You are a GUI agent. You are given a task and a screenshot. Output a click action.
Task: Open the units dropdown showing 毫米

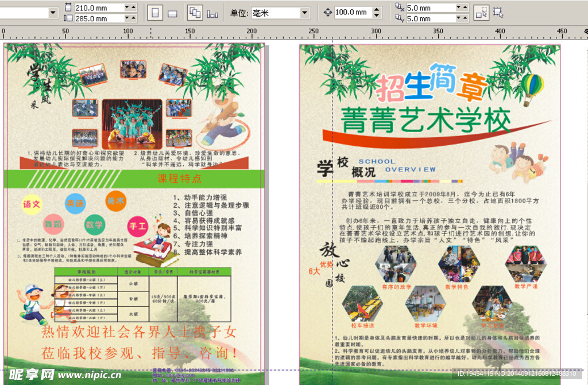(280, 13)
